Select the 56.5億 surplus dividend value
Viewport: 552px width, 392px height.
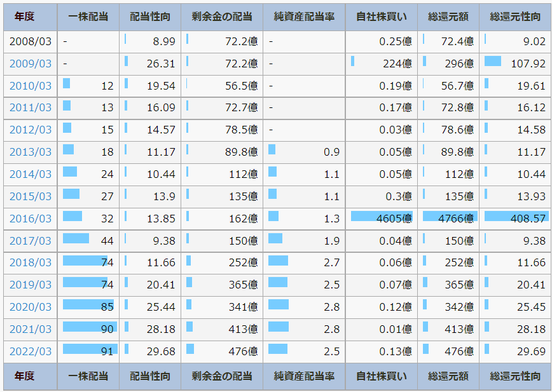tap(242, 86)
